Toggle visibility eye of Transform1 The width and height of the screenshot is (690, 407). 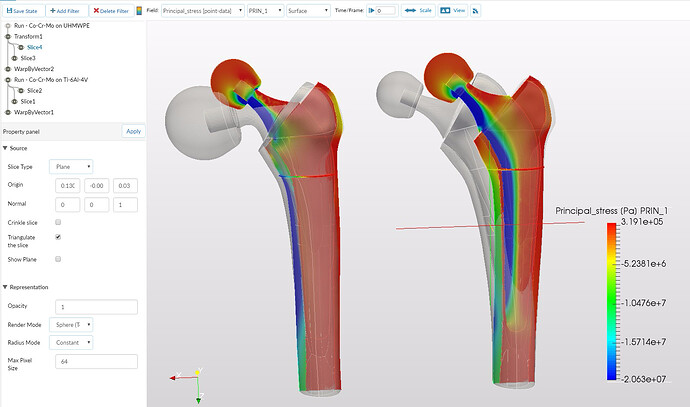point(7,37)
